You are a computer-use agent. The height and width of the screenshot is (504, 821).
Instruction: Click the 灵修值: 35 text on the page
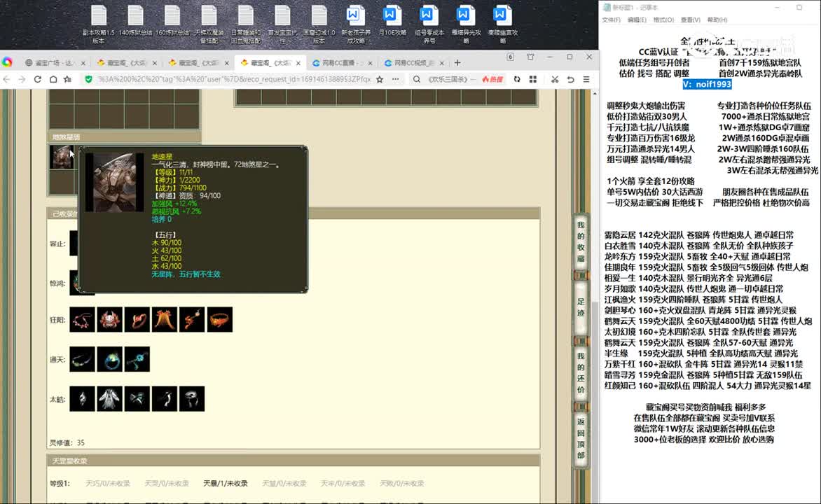point(67,443)
